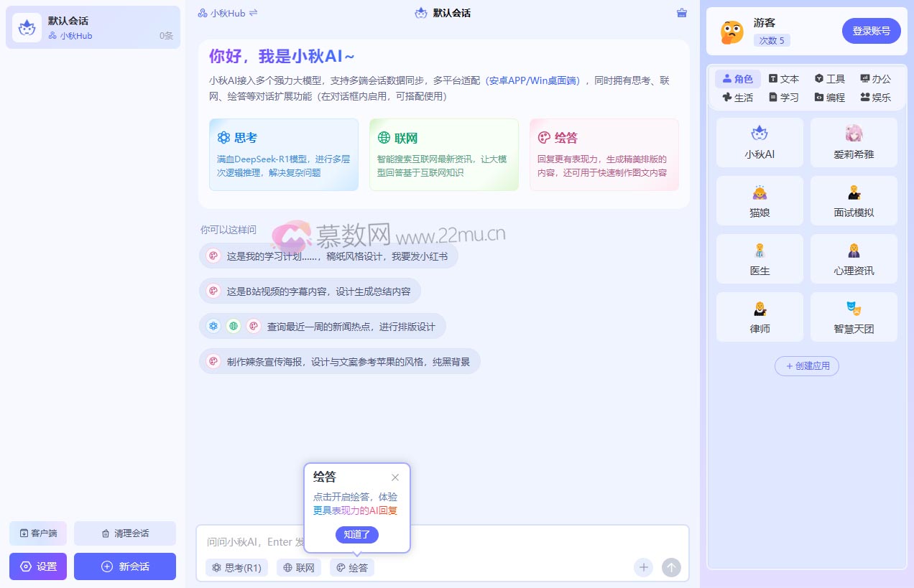Image resolution: width=914 pixels, height=588 pixels.
Task: Select the 律师 role icon
Action: tap(760, 317)
